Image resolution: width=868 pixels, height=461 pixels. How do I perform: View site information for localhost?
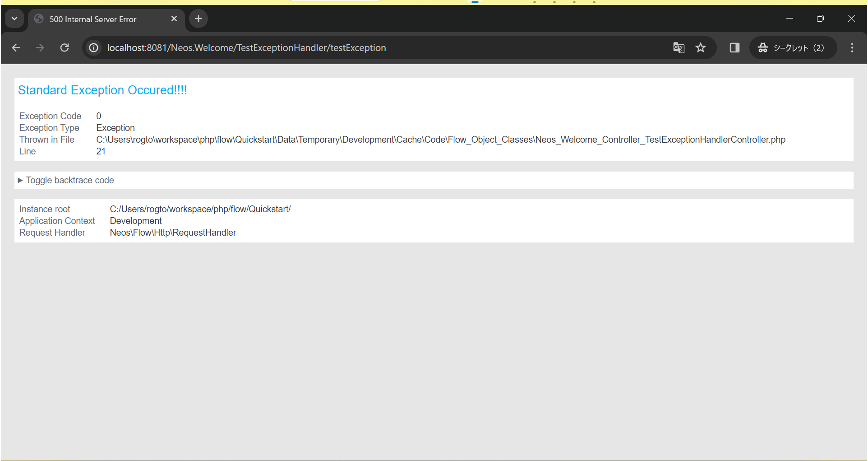[x=93, y=48]
